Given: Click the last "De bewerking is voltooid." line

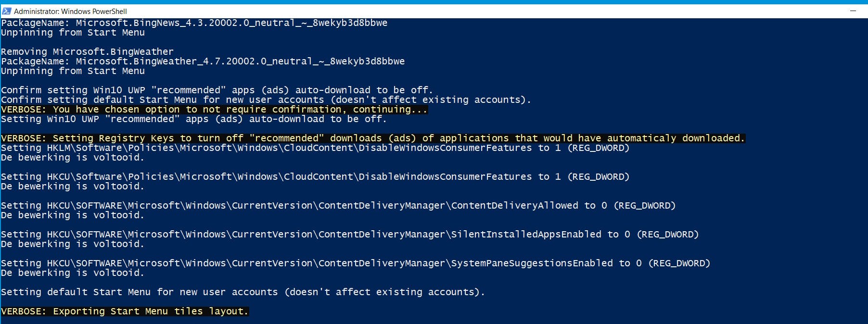Looking at the screenshot, I should pos(73,273).
